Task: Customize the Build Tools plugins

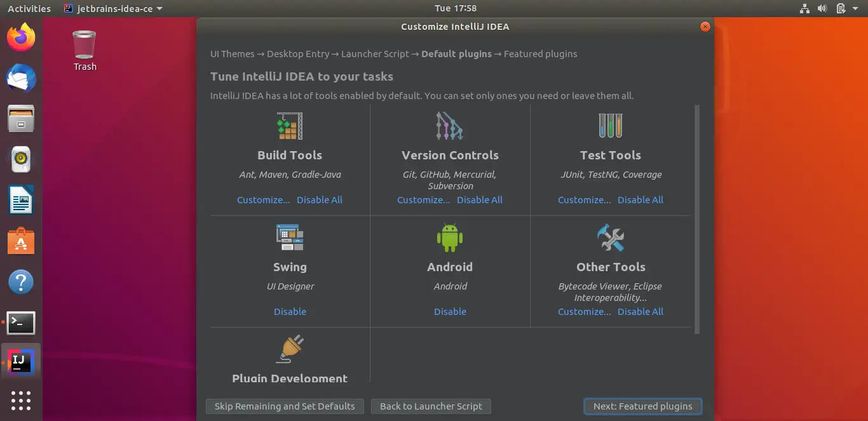Action: (x=263, y=199)
